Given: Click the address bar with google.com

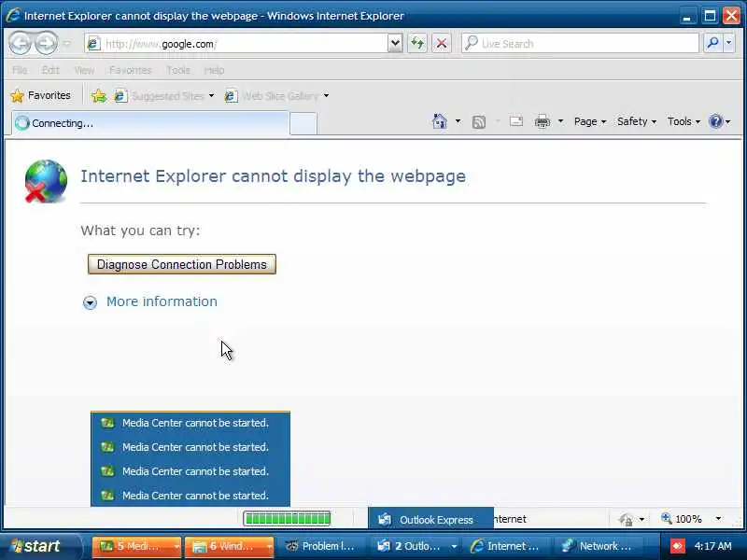Looking at the screenshot, I should (236, 44).
